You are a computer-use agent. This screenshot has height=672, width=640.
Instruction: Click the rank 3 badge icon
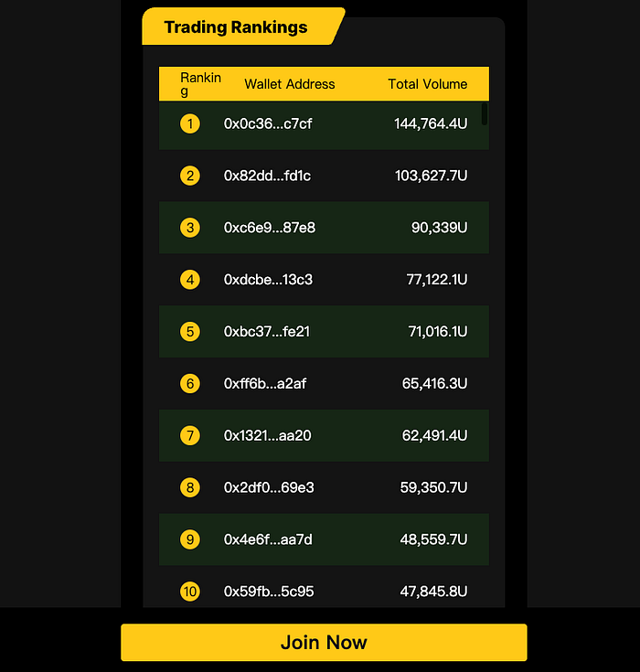[190, 228]
